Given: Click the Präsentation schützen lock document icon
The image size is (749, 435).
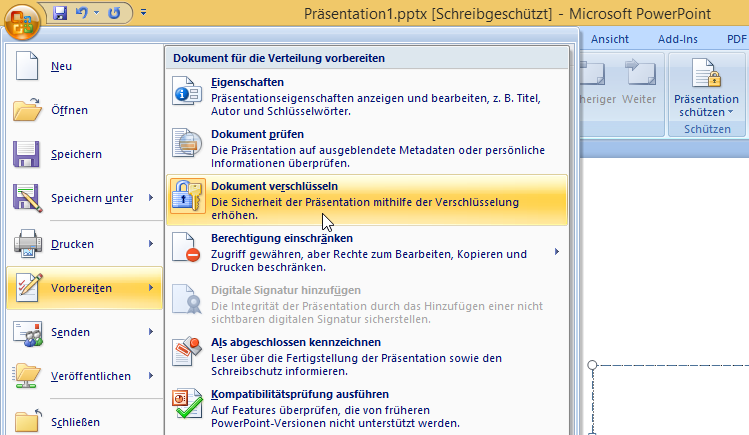Looking at the screenshot, I should 706,73.
